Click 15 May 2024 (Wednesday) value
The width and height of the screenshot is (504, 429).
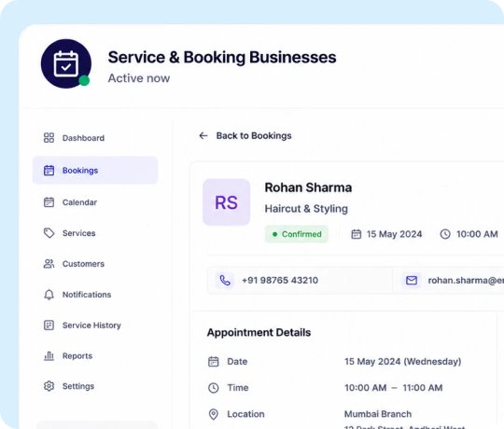tap(403, 362)
